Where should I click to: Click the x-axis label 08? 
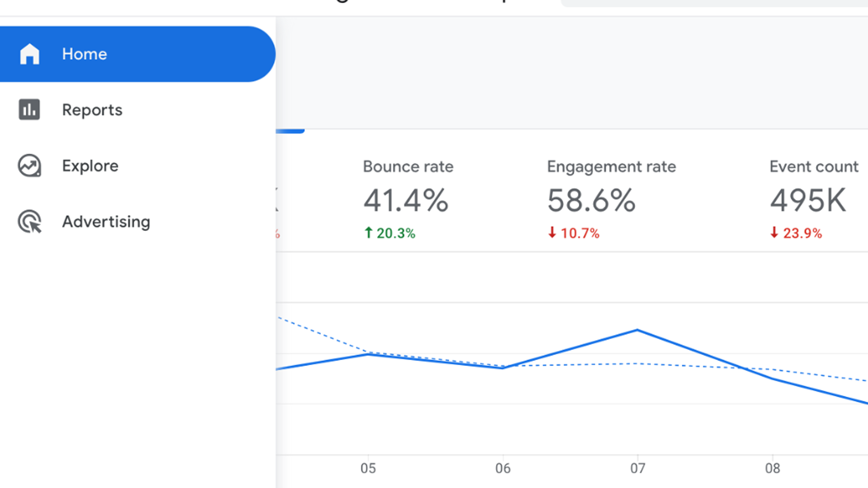coord(773,468)
